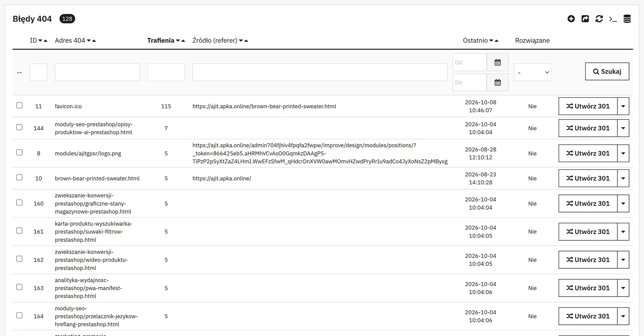
Task: Expand action dropdown for row ID 161
Action: (623, 232)
